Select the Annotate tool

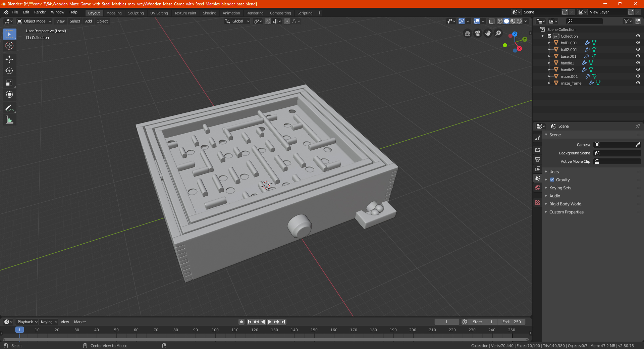point(9,108)
